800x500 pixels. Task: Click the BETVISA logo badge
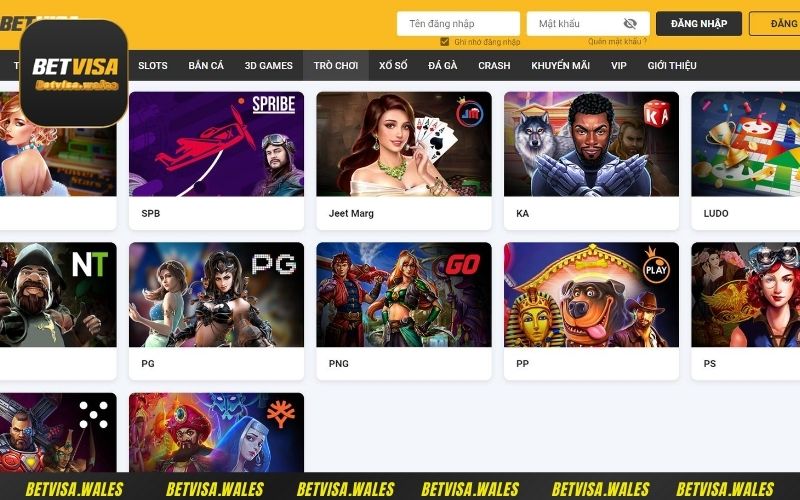tap(74, 73)
